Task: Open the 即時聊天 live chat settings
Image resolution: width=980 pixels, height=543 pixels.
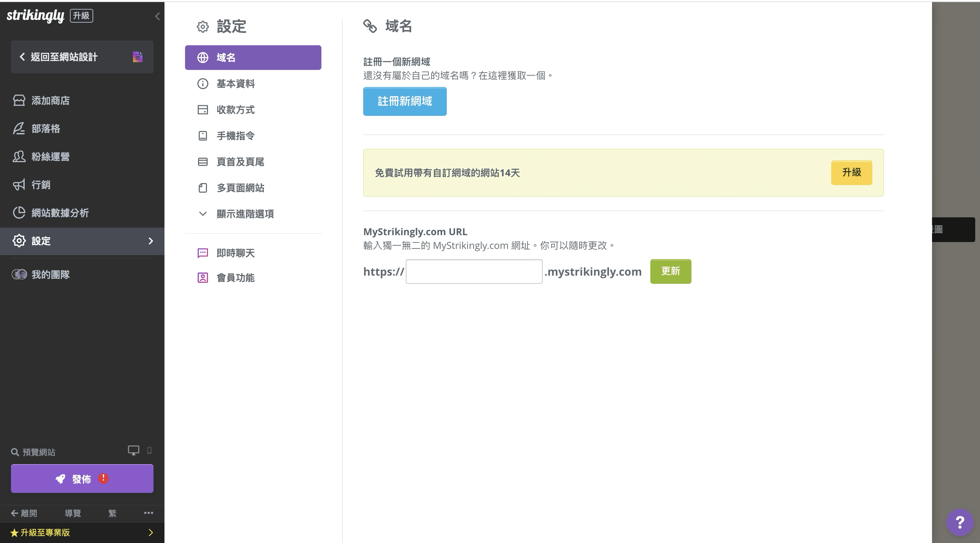Action: [235, 253]
